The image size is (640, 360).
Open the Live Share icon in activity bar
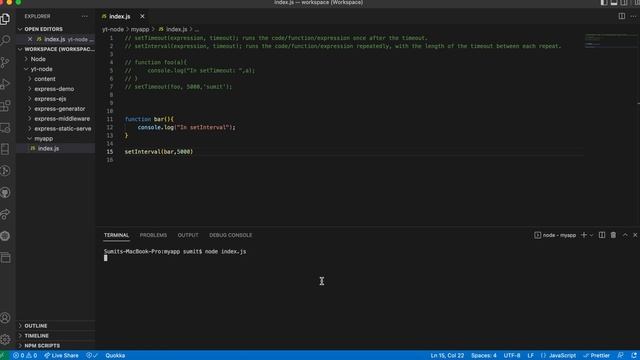coord(5,214)
